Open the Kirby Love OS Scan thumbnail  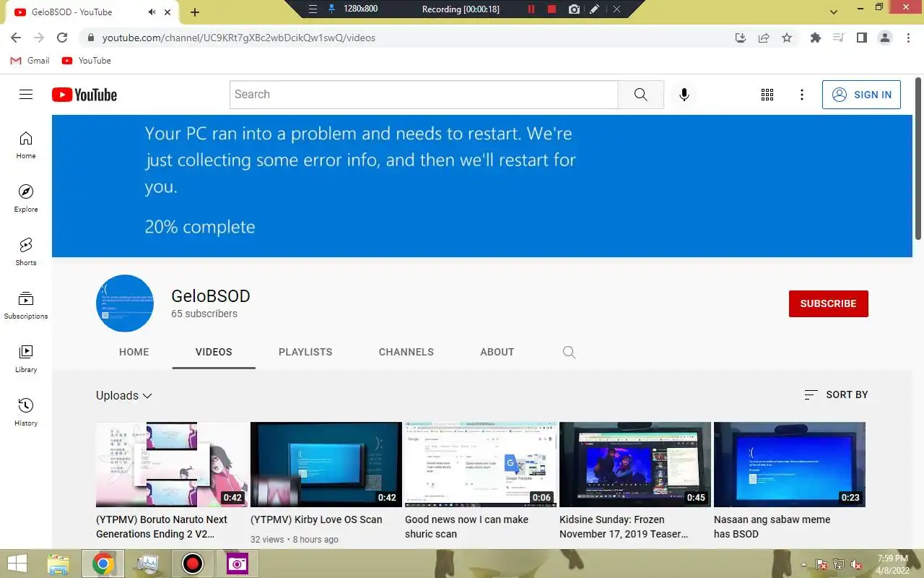326,465
